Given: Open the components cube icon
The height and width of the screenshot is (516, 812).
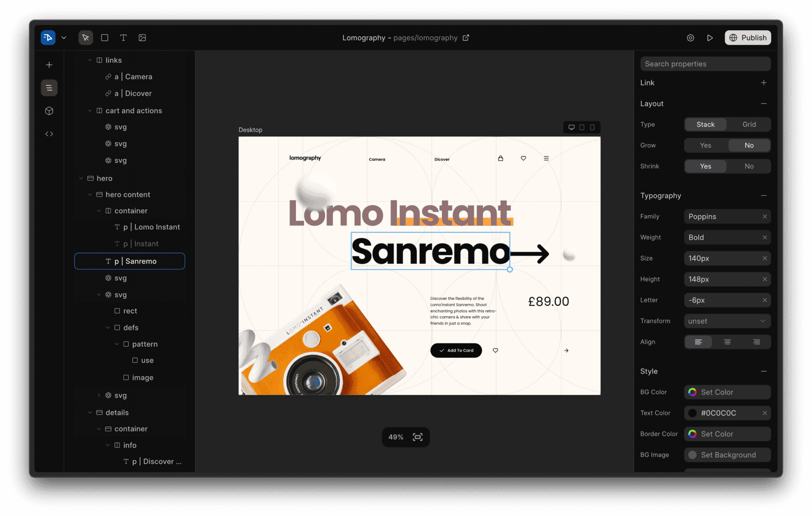Looking at the screenshot, I should click(x=49, y=111).
